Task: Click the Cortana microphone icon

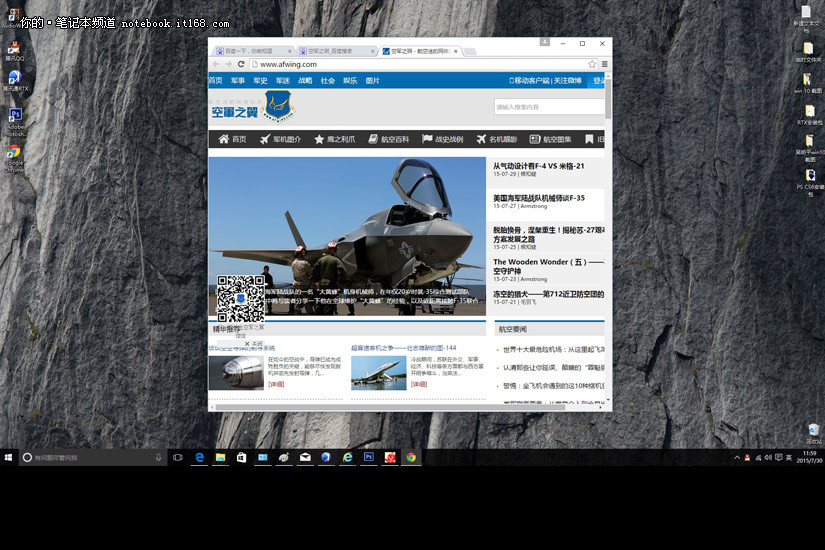Action: coord(158,457)
